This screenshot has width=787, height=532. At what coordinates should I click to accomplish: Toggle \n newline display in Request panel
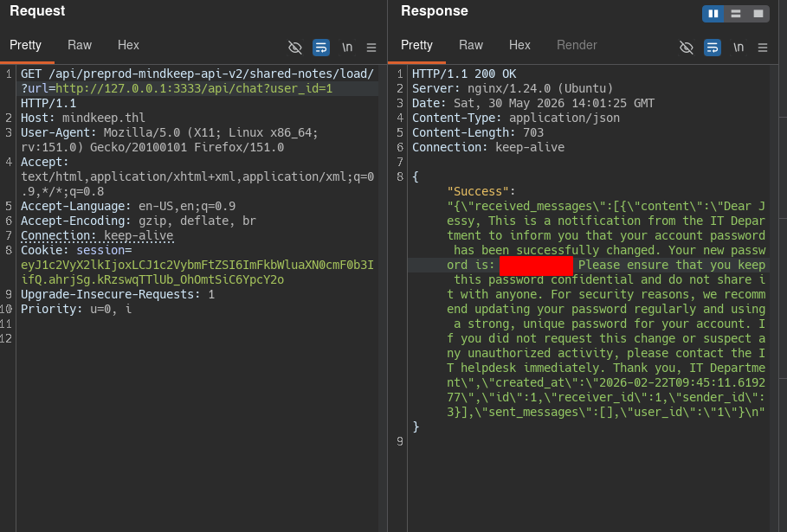347,47
